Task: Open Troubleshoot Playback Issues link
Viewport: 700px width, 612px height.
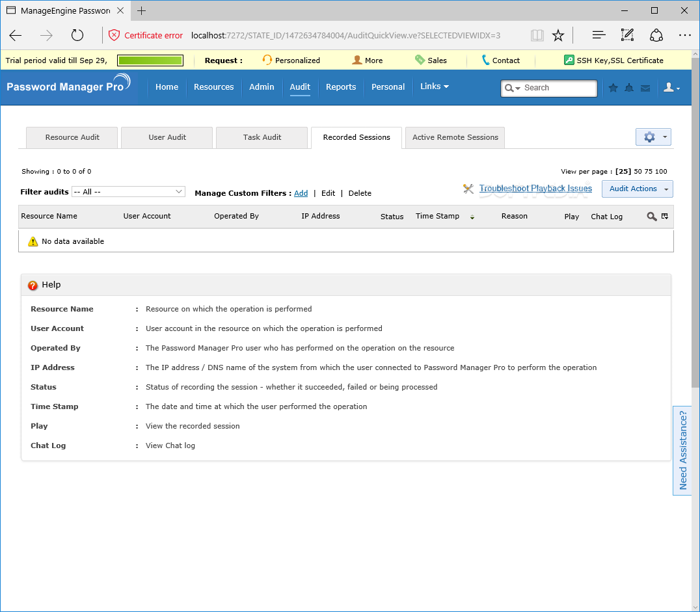Action: (535, 189)
